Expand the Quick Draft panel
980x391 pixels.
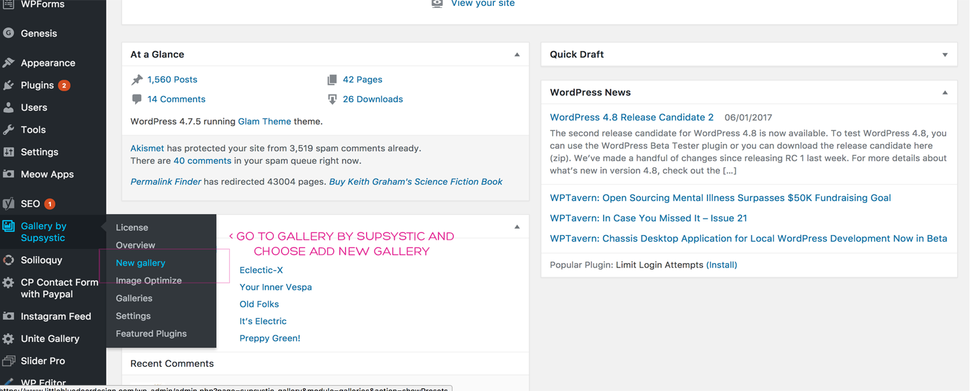[945, 55]
